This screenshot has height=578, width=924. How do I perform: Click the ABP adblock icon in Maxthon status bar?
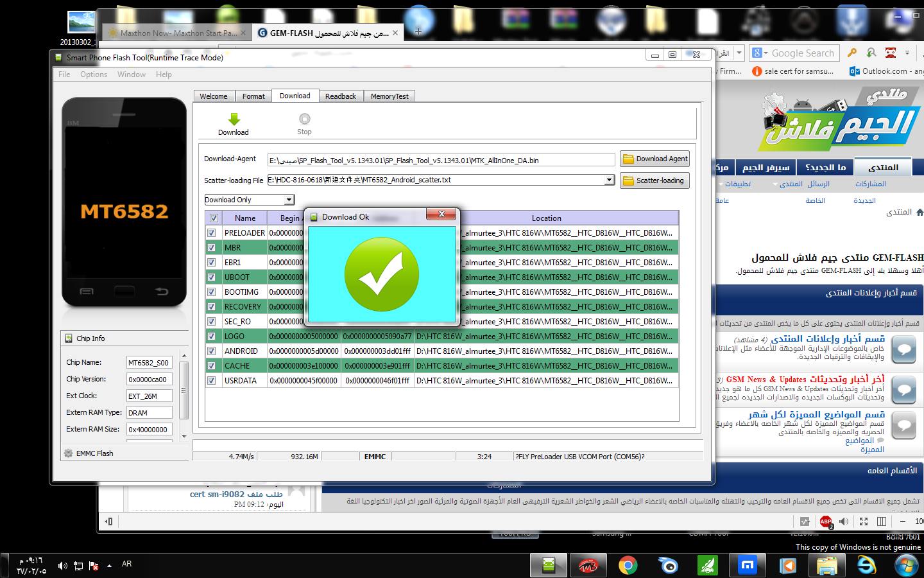tap(826, 521)
